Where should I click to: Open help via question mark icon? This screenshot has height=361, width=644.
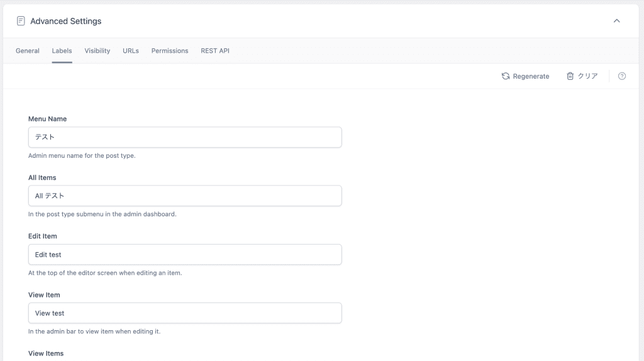pos(622,76)
